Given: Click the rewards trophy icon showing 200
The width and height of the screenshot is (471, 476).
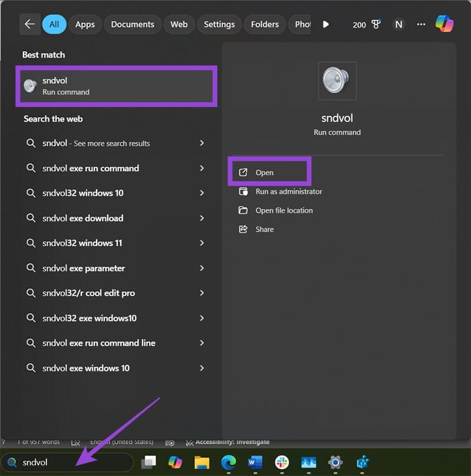Looking at the screenshot, I should [376, 24].
